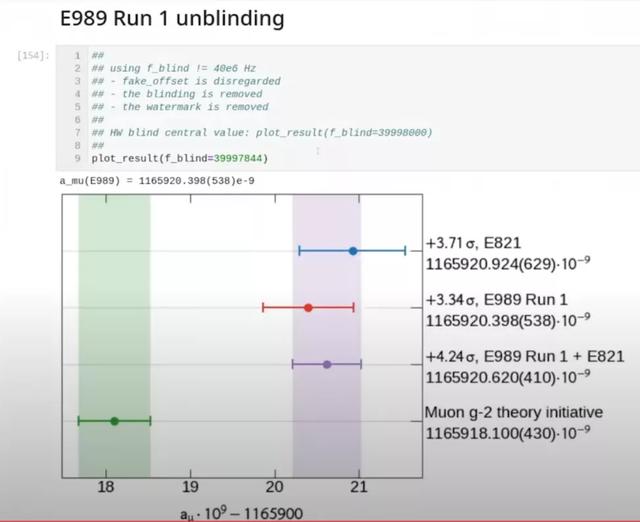Click the cell execution counter [154]
This screenshot has width=640, height=522.
point(33,55)
